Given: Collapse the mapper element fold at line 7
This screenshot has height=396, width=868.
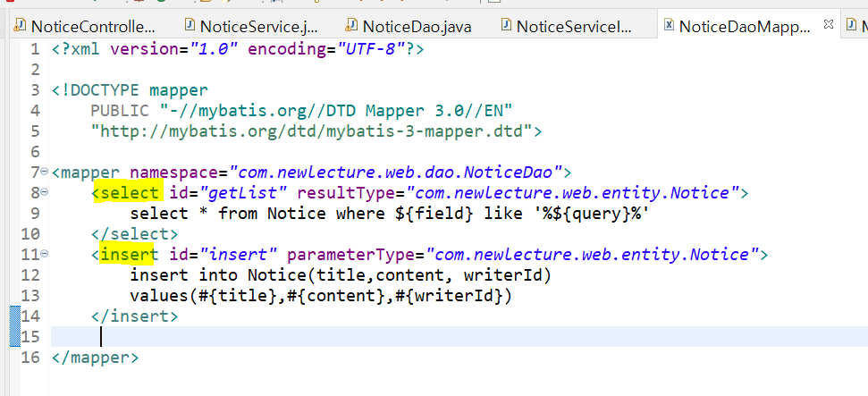Looking at the screenshot, I should coord(45,173).
